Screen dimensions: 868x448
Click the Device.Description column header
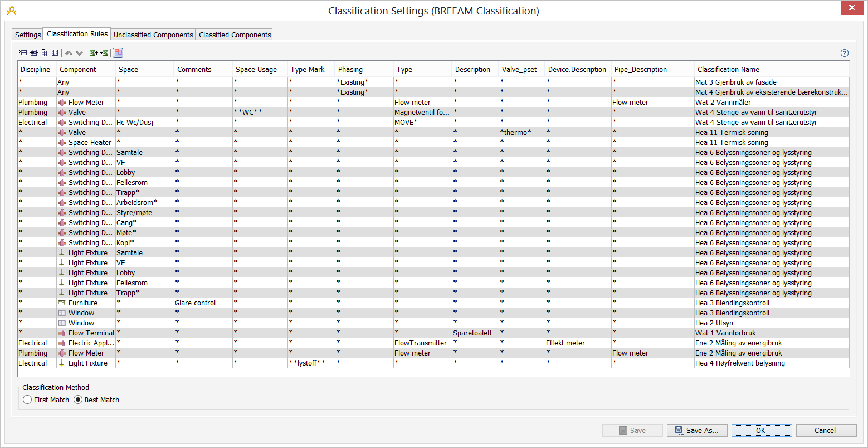577,70
